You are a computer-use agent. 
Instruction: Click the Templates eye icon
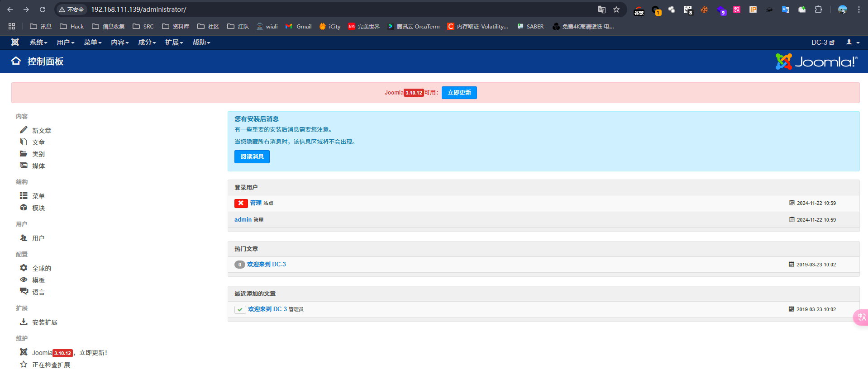coord(24,280)
